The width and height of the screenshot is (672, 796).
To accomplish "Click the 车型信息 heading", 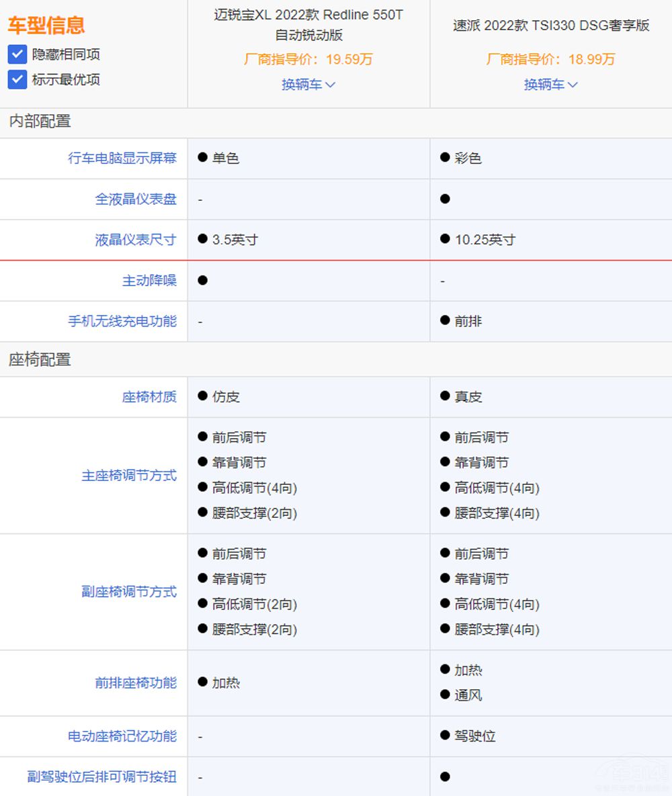I will tap(46, 25).
